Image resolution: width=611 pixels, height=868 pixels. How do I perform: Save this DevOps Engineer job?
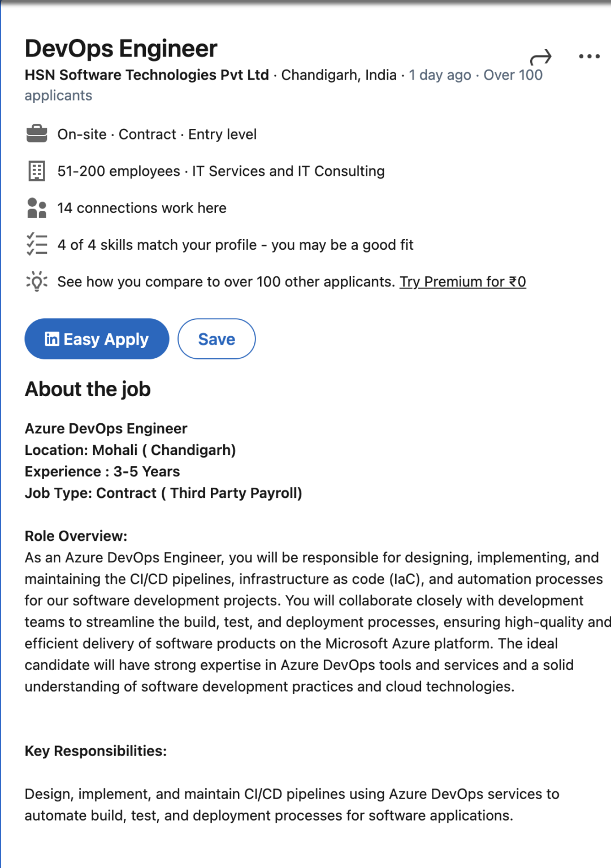216,339
